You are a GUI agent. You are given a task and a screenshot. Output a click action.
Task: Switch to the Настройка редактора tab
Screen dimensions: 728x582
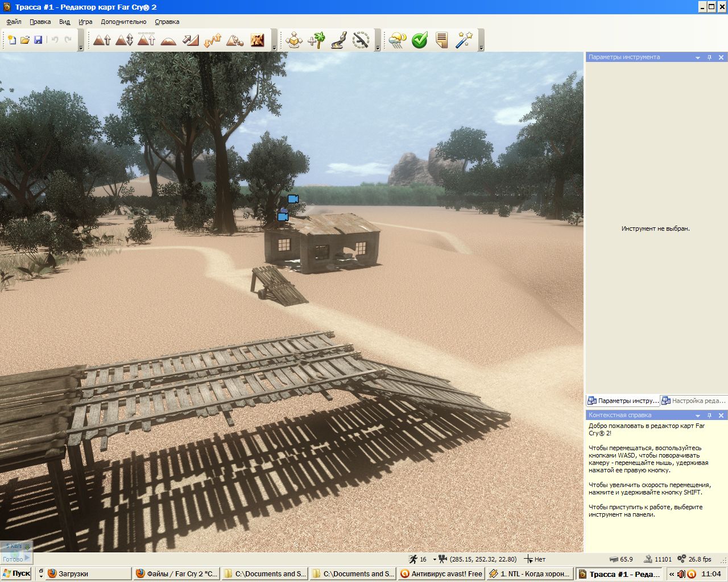tap(694, 401)
